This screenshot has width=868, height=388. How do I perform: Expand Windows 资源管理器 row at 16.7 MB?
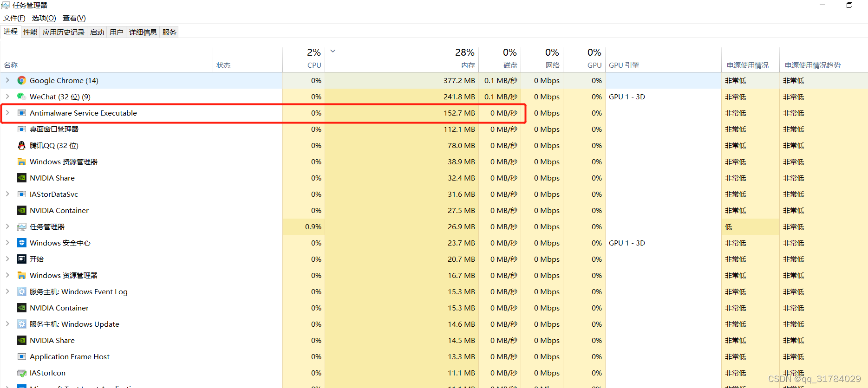tap(7, 275)
